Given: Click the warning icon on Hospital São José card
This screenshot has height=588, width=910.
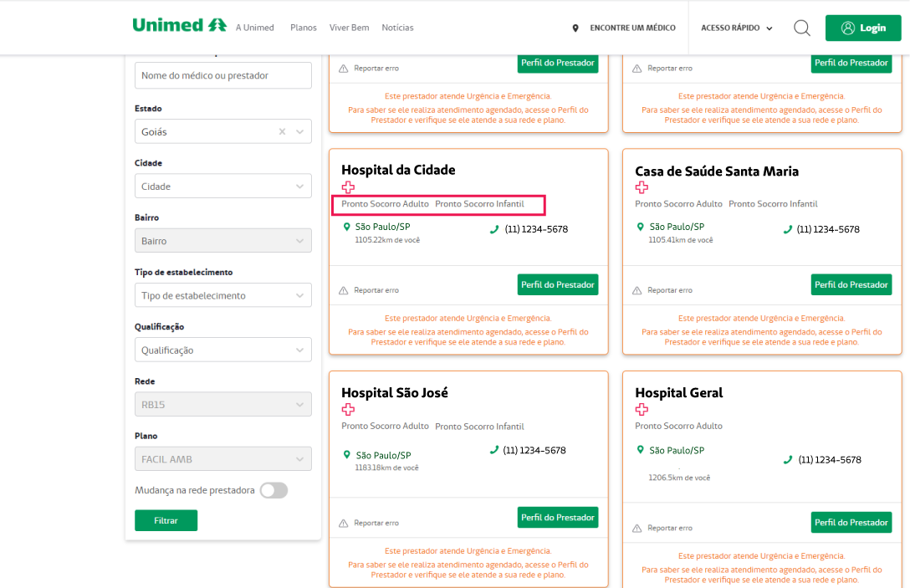Looking at the screenshot, I should [344, 523].
